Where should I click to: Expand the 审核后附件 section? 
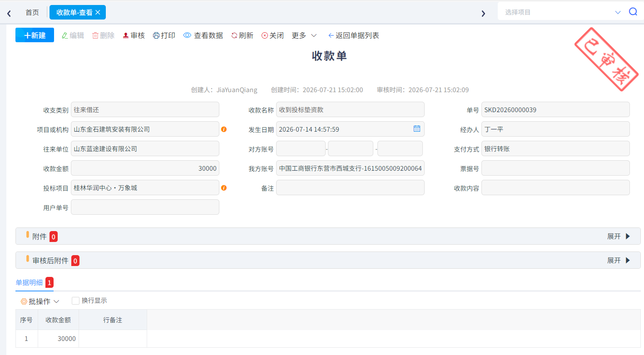coord(619,260)
